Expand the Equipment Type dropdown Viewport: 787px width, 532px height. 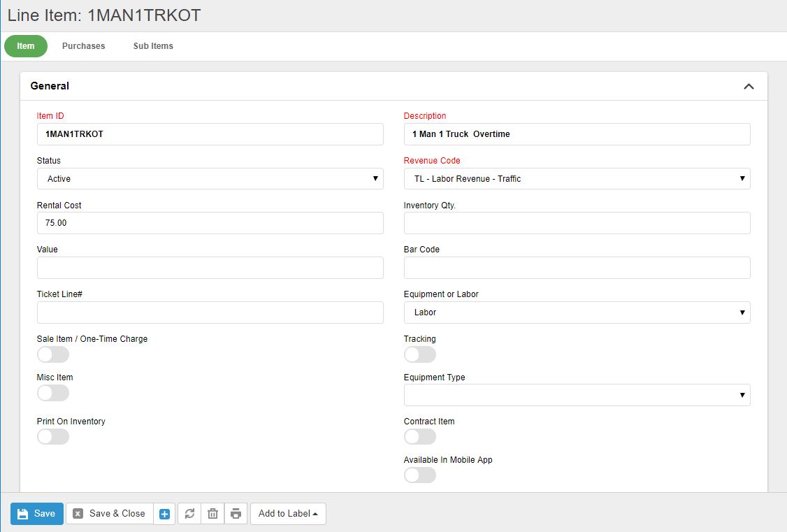577,395
